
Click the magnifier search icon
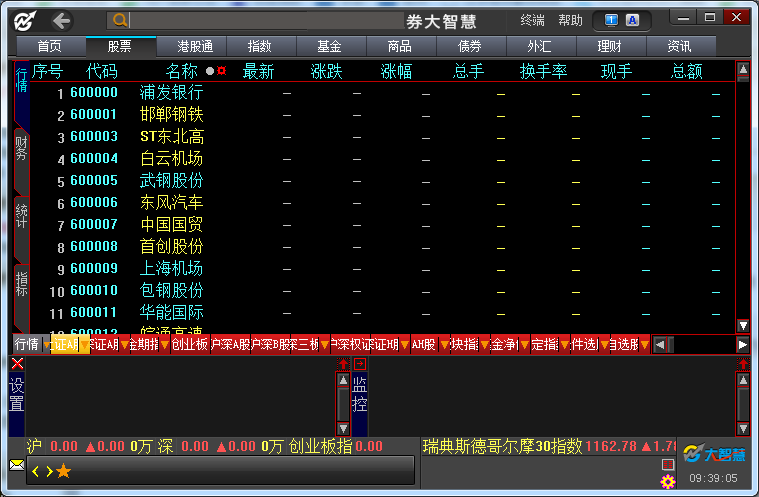119,20
